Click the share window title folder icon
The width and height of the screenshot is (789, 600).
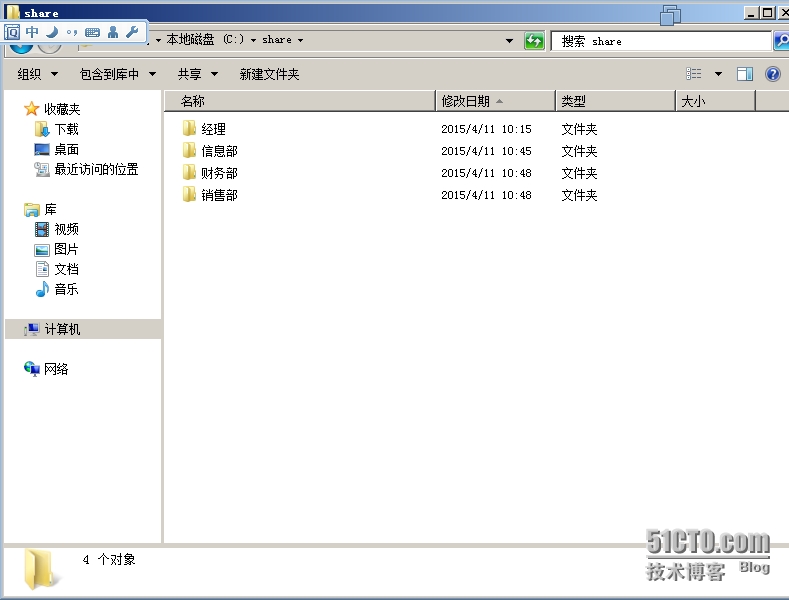13,12
